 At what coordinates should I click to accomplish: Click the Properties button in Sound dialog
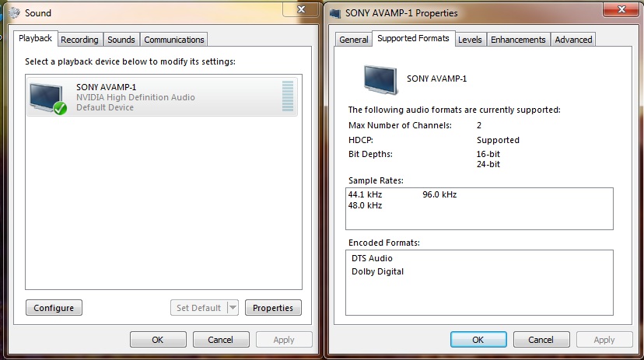pos(273,308)
